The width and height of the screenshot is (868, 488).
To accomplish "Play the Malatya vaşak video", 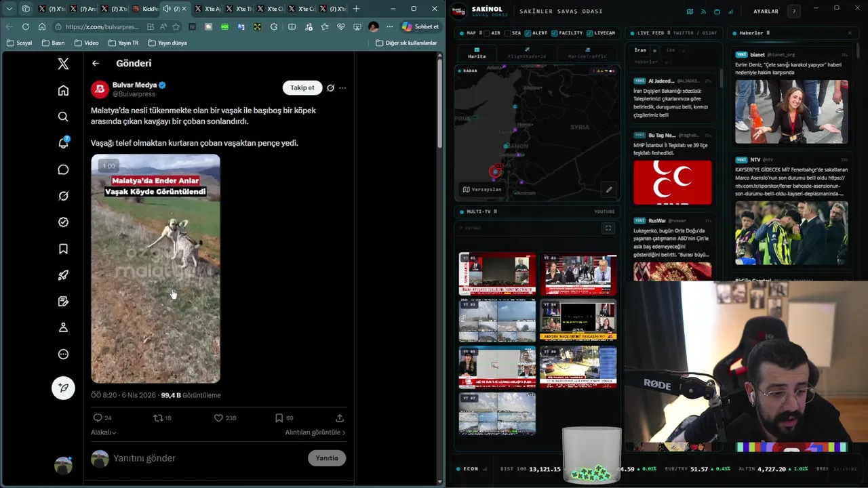I will [x=156, y=268].
